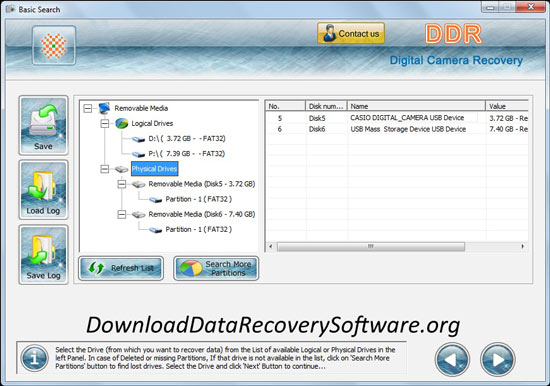
Task: Click the Name column header
Action: pos(416,106)
